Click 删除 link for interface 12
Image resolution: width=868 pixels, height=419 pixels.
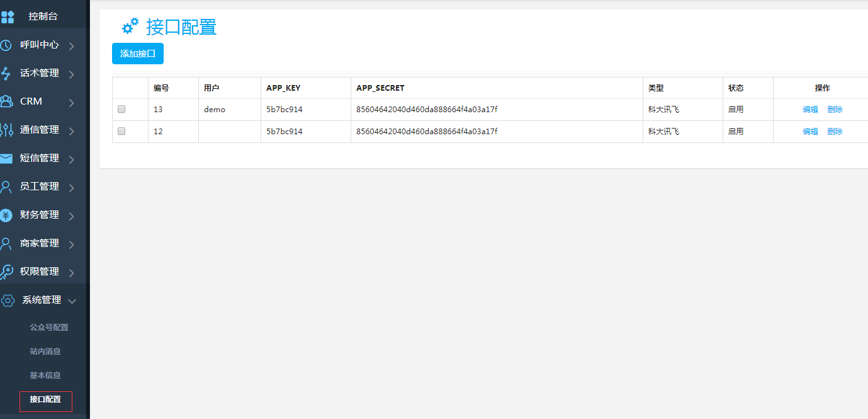[x=835, y=132]
